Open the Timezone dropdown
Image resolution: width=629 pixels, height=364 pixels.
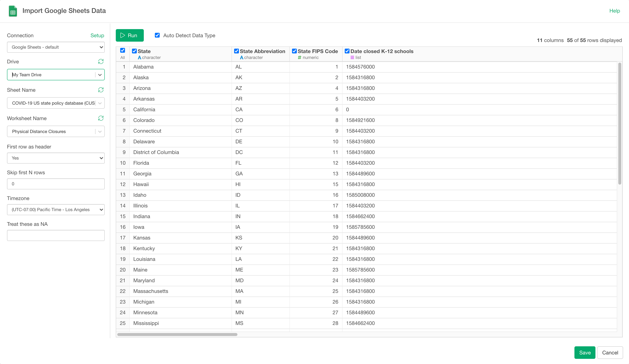[x=56, y=210]
